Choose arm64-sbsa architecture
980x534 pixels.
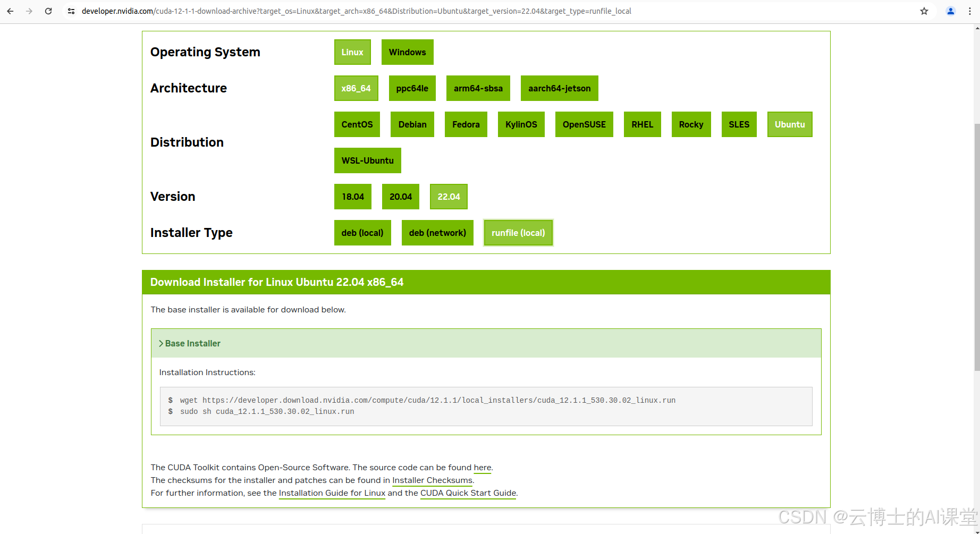click(x=478, y=88)
